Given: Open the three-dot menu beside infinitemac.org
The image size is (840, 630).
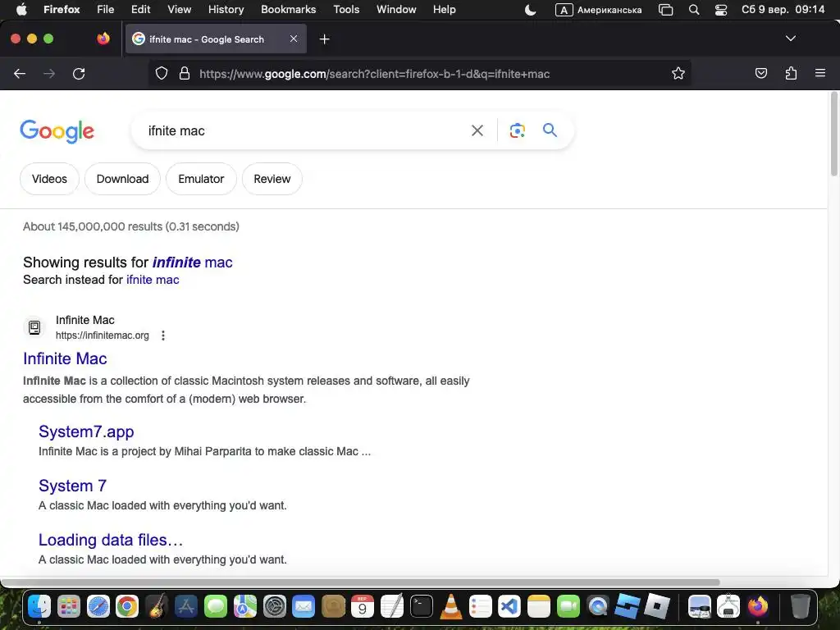Looking at the screenshot, I should coord(163,336).
